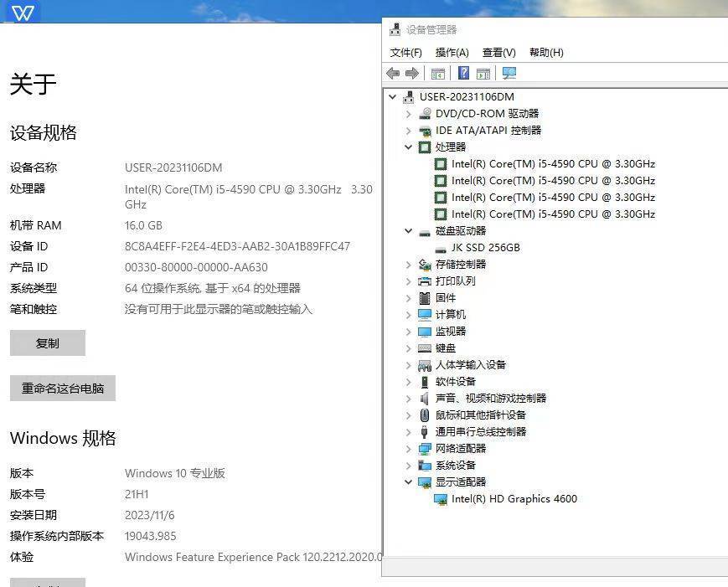Select the first i5-4590 CPU entry

(x=554, y=164)
